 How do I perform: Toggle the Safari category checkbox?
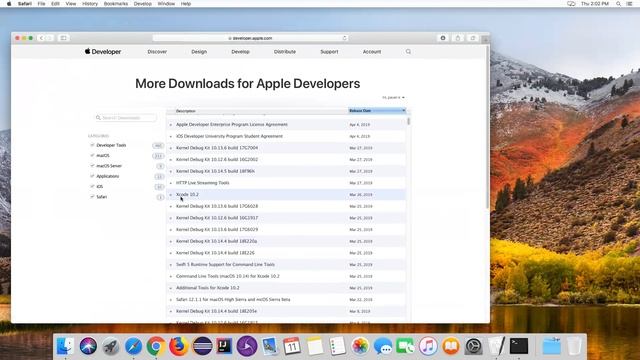92,196
